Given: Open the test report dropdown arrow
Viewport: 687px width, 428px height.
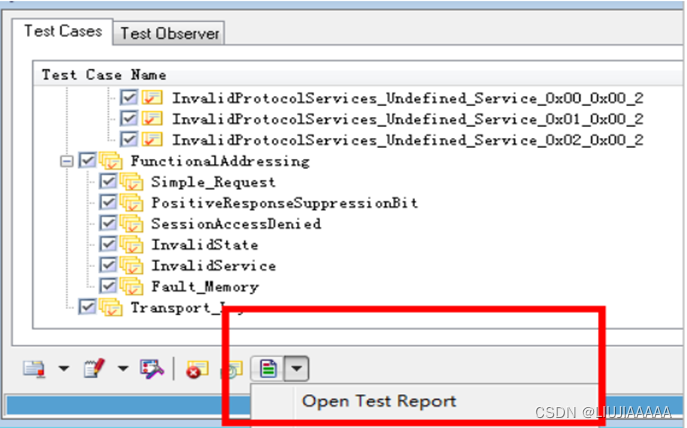Looking at the screenshot, I should (297, 368).
